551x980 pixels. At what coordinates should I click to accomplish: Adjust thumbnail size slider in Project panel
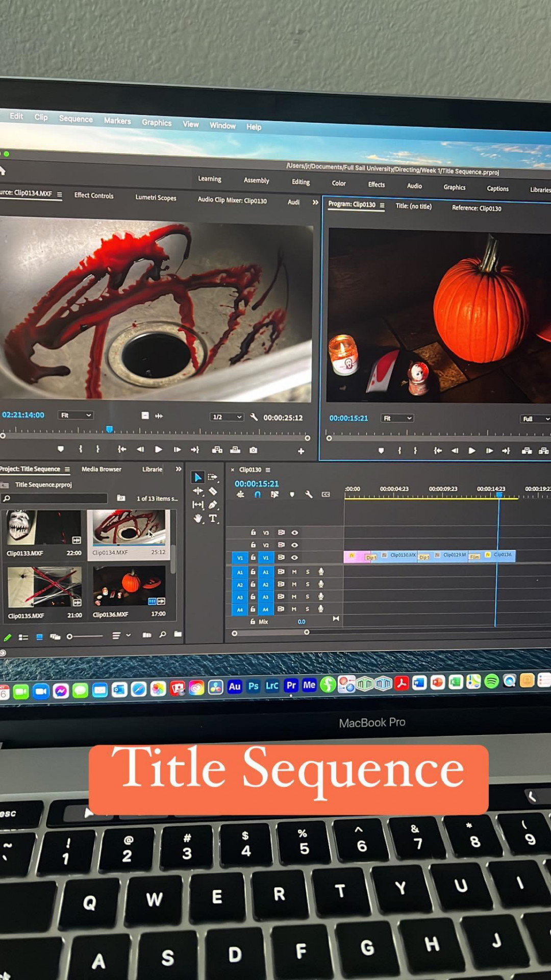pos(85,636)
